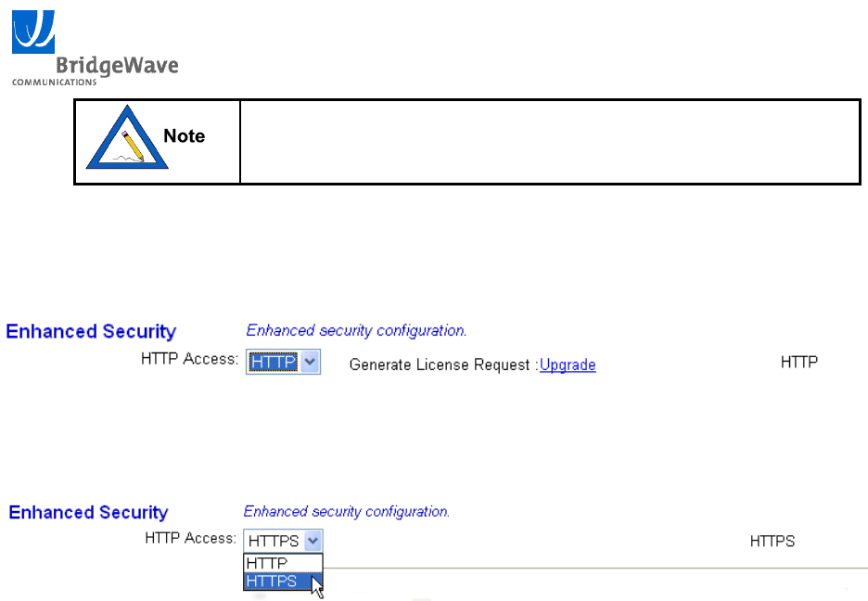Click the upper combo box's selected HTTP value
This screenshot has width=868, height=601.
click(274, 364)
